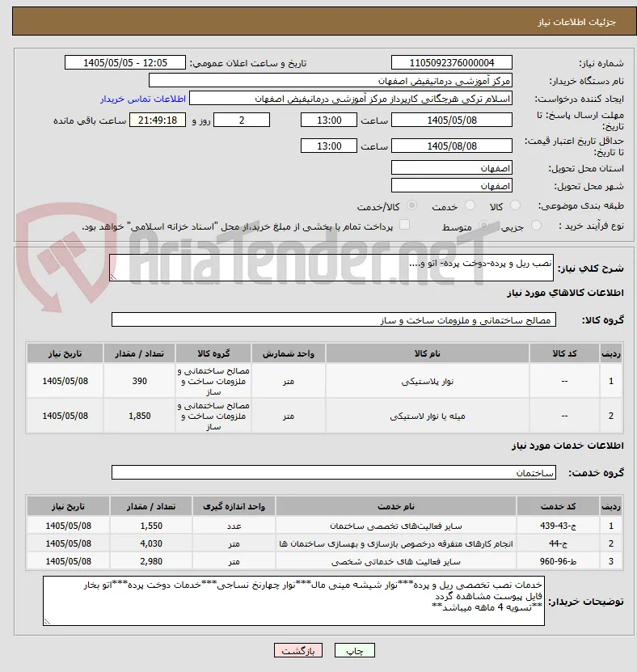637x672 pixels.
Task: Click the چاپ print button
Action: [x=355, y=651]
